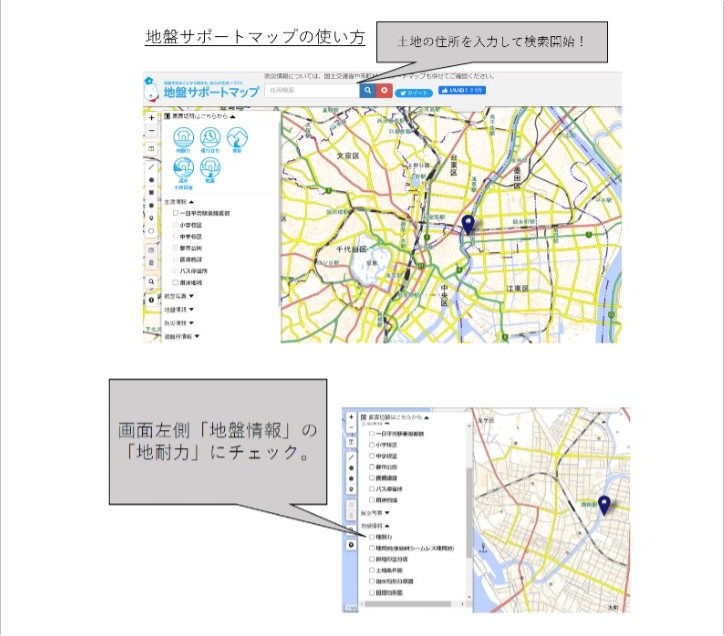Collapse the 生活情報 section in upper panel

click(179, 202)
